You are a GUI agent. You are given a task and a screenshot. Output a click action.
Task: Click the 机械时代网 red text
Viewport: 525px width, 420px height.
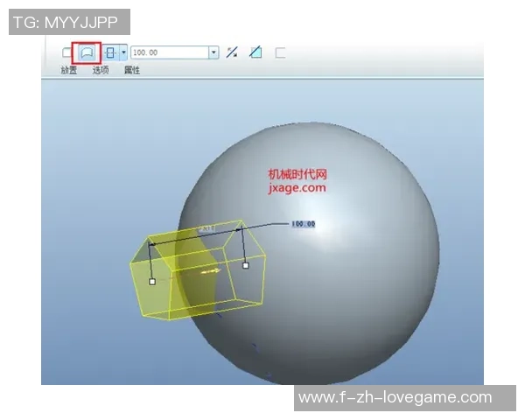pos(297,175)
